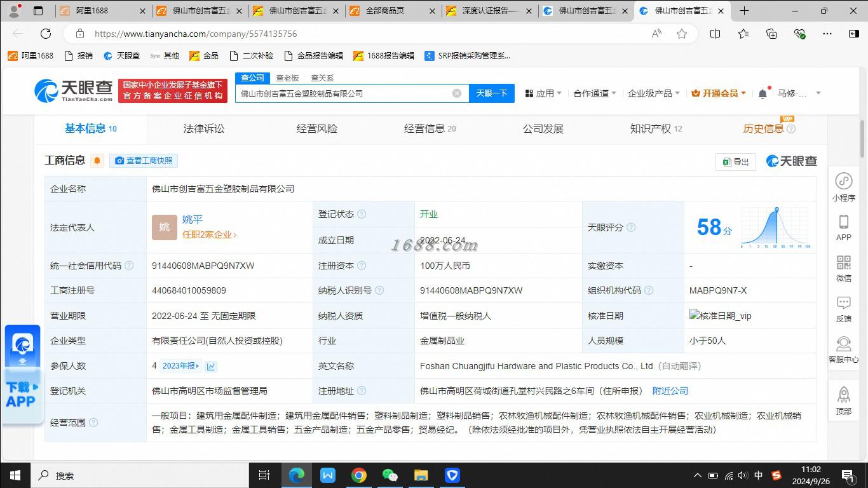
Task: Launch Google Chrome from the taskbar
Action: [x=359, y=475]
